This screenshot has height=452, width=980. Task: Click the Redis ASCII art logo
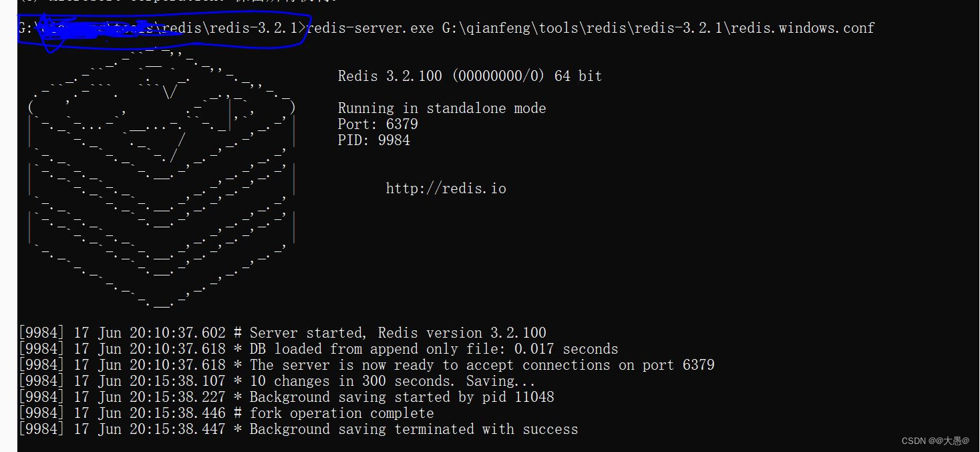(161, 177)
